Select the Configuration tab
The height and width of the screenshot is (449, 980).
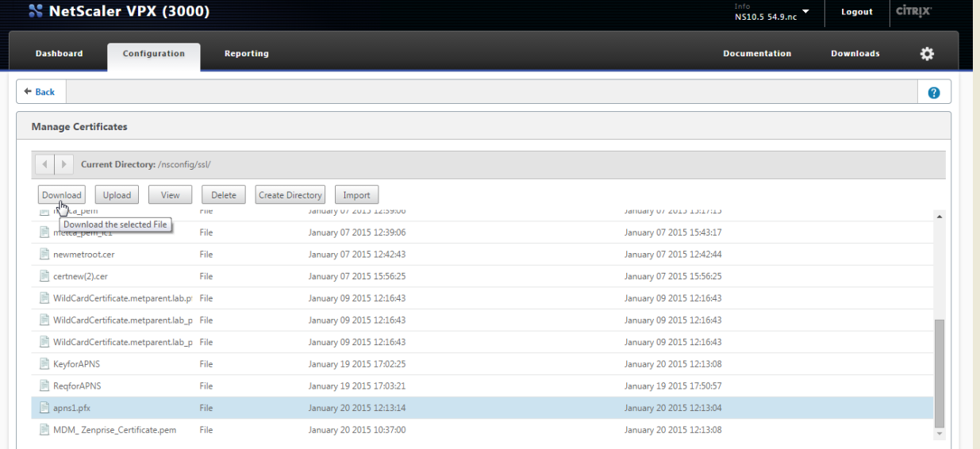coord(154,54)
